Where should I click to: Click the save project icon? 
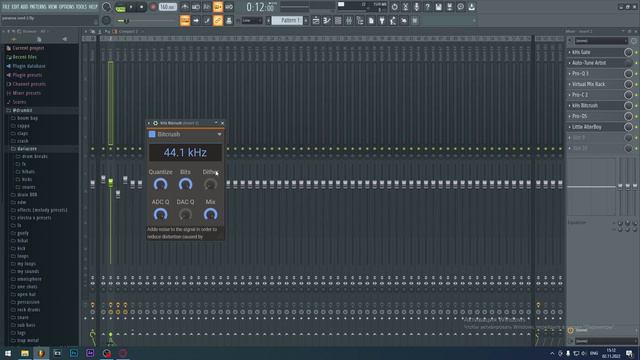coord(438,7)
